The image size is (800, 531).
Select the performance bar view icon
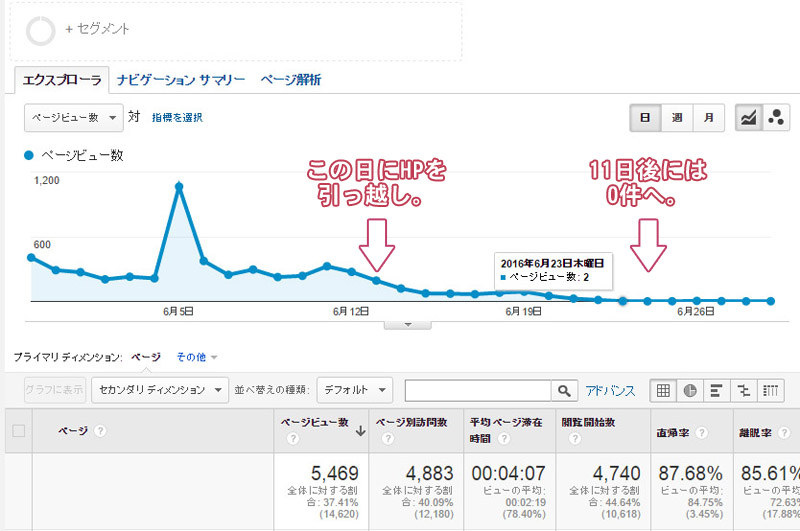(x=717, y=391)
